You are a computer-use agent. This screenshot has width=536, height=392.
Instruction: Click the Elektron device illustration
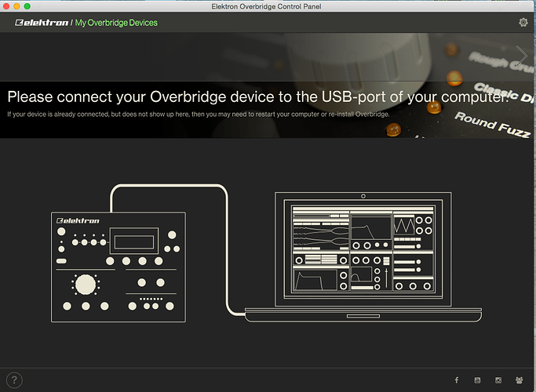(x=119, y=267)
